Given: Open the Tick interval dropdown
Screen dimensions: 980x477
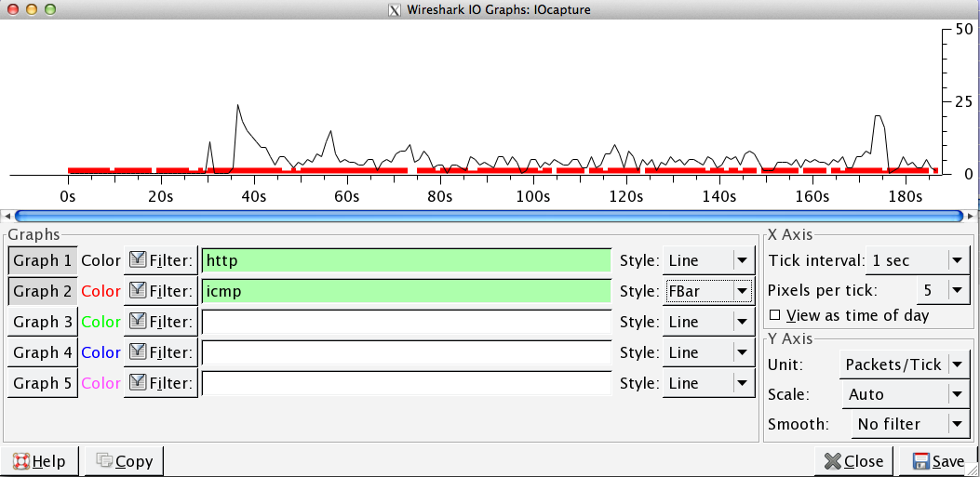Looking at the screenshot, I should tap(918, 259).
